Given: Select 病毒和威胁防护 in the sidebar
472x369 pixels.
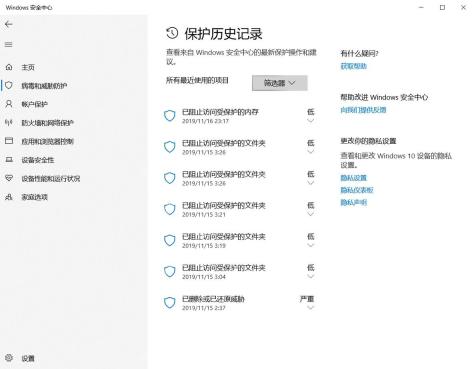Looking at the screenshot, I should [44, 86].
